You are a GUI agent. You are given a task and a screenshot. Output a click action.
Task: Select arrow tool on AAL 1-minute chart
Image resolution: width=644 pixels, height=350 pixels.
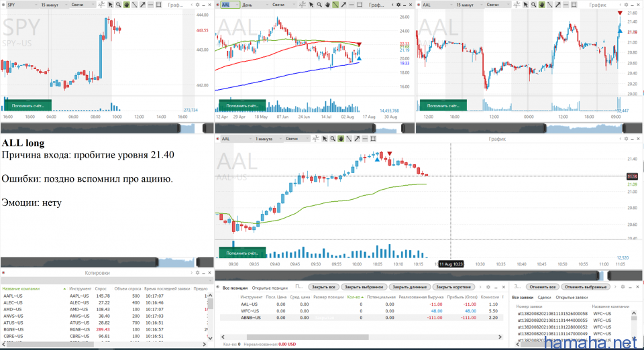[x=357, y=139]
